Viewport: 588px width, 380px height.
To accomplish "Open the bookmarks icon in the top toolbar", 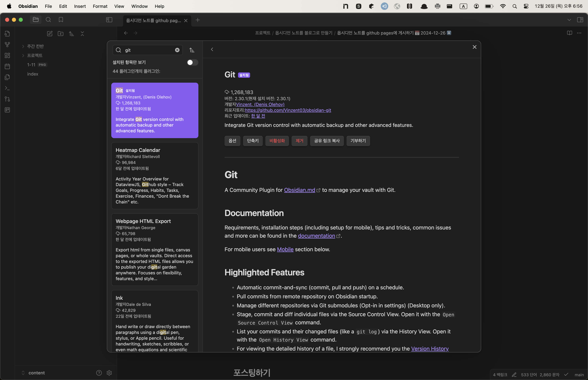I will [x=61, y=20].
